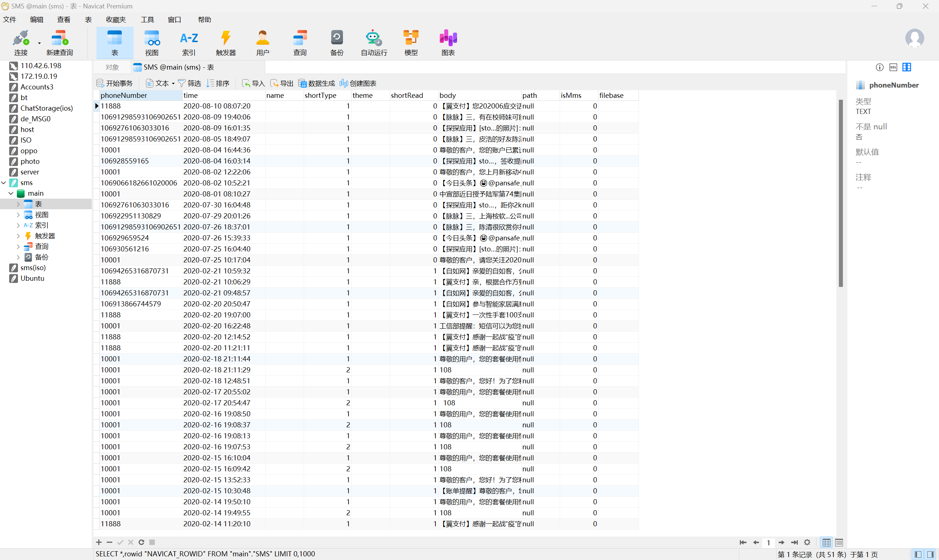The height and width of the screenshot is (560, 939).
Task: Collapse the main database node
Action: click(x=11, y=193)
